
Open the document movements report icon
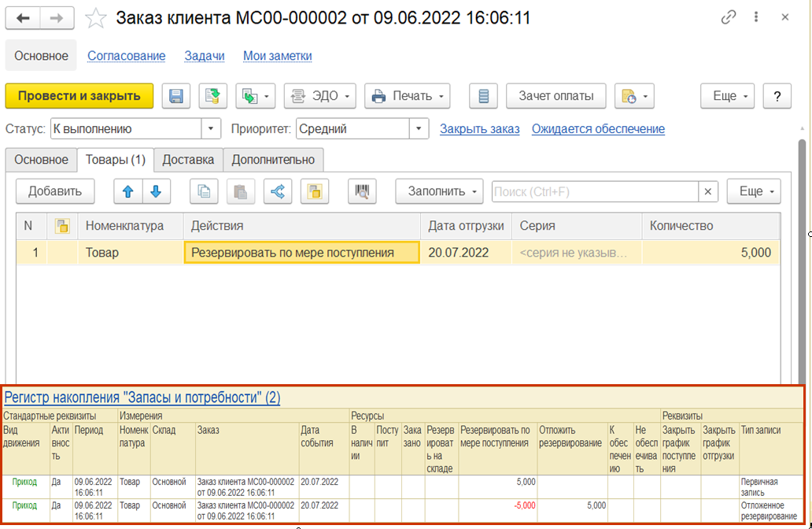point(483,96)
